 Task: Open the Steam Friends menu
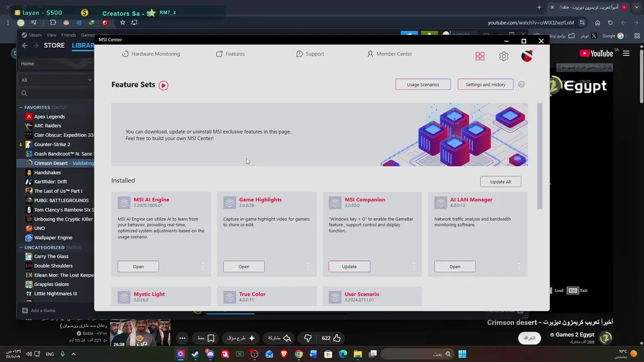click(68, 35)
